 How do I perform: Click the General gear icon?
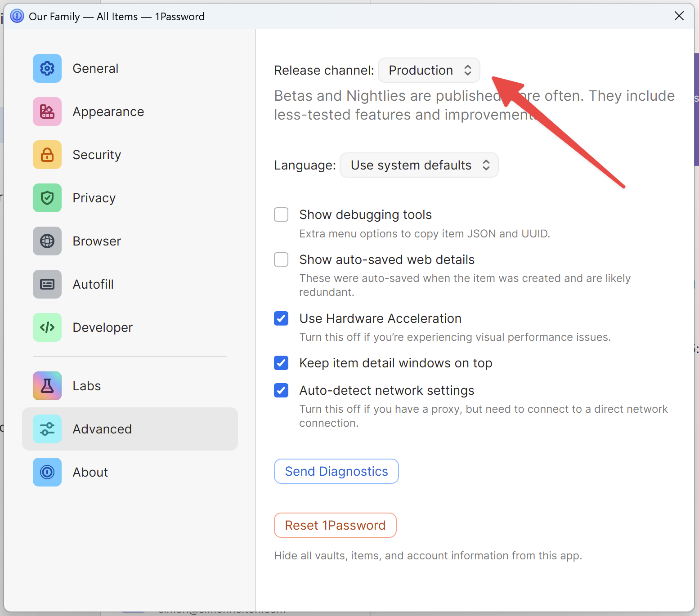[x=47, y=68]
